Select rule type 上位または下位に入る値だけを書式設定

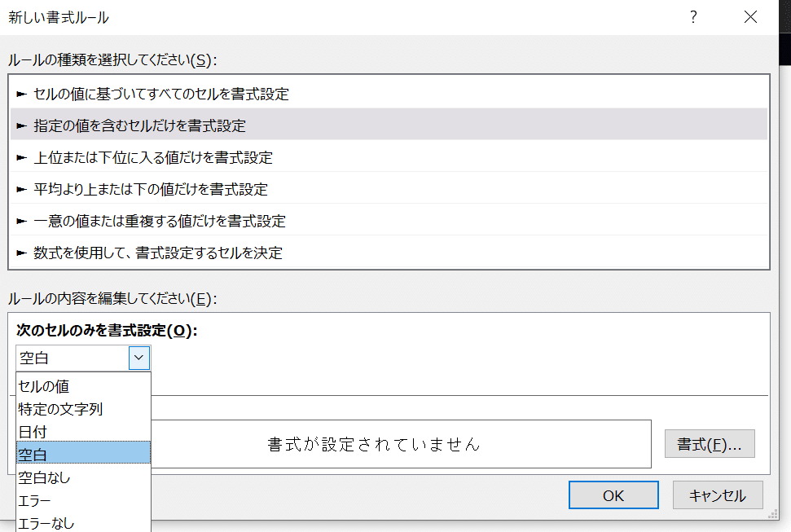click(x=389, y=157)
